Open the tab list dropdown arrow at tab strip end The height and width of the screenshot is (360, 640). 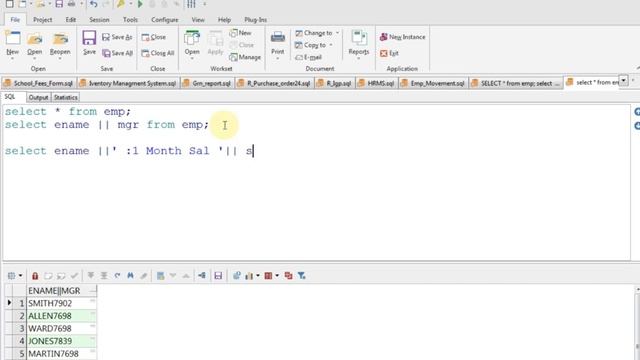pos(623,80)
